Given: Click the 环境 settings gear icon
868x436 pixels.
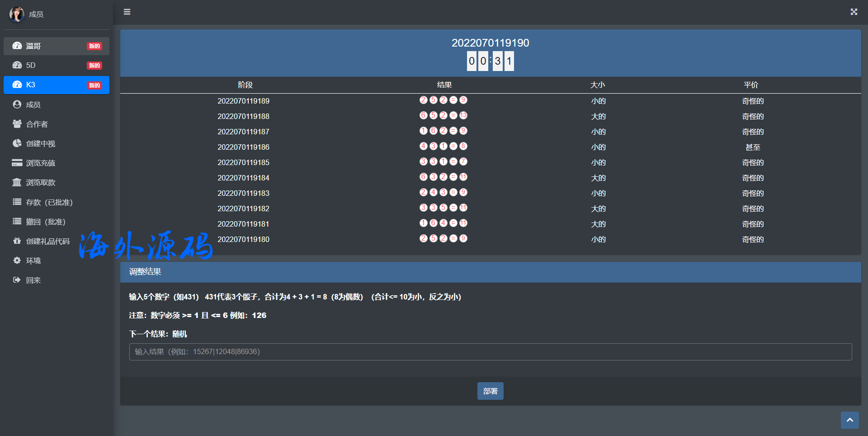Looking at the screenshot, I should tap(17, 261).
